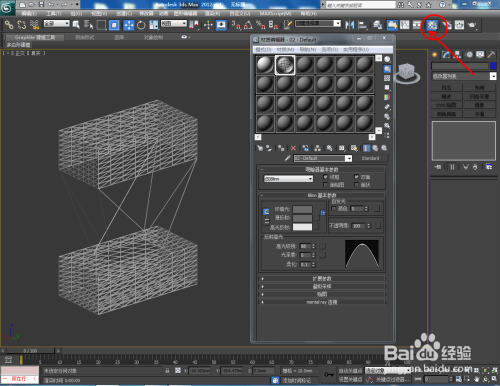Toggle the Background icon in Material Editor
Image resolution: width=500 pixels, height=386 pixels.
(387, 78)
